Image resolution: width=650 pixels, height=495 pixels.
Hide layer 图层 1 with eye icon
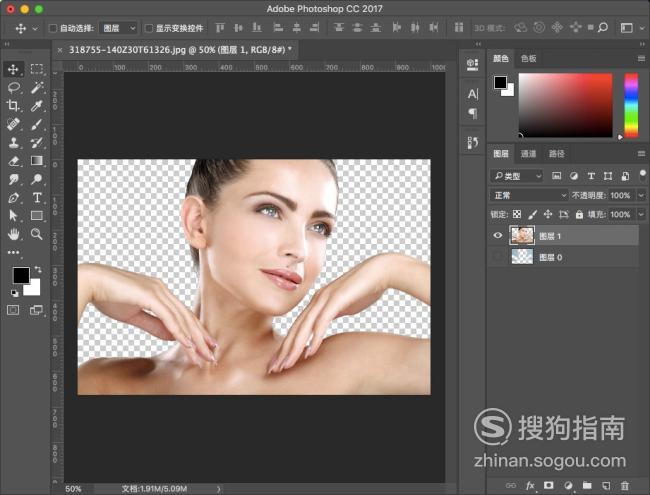point(498,235)
